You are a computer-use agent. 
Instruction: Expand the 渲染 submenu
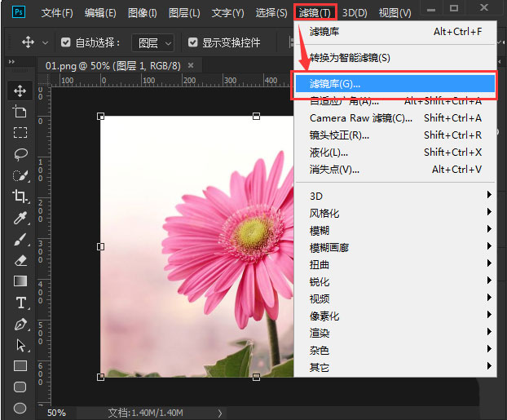[396, 334]
